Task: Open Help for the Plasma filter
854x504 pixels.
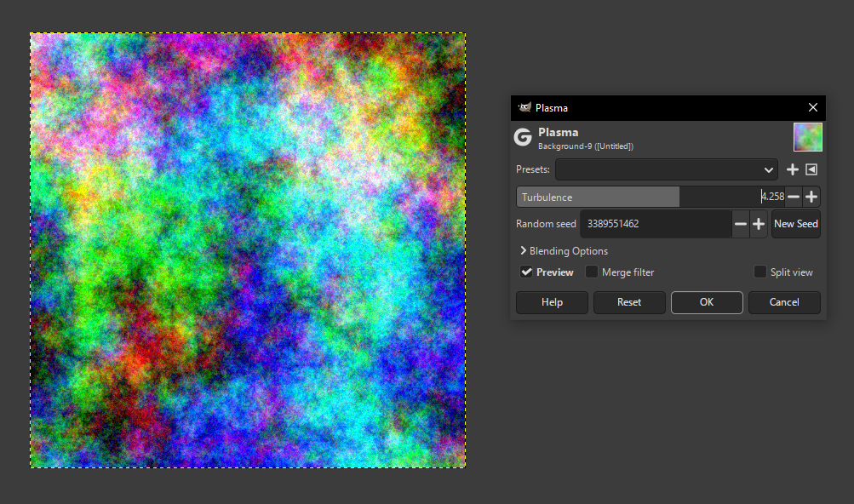Action: [x=551, y=302]
